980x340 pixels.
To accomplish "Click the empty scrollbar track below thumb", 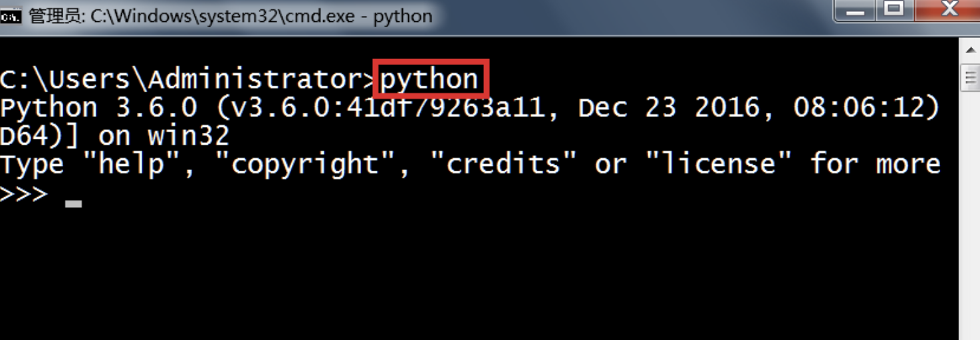I will pyautogui.click(x=970, y=212).
